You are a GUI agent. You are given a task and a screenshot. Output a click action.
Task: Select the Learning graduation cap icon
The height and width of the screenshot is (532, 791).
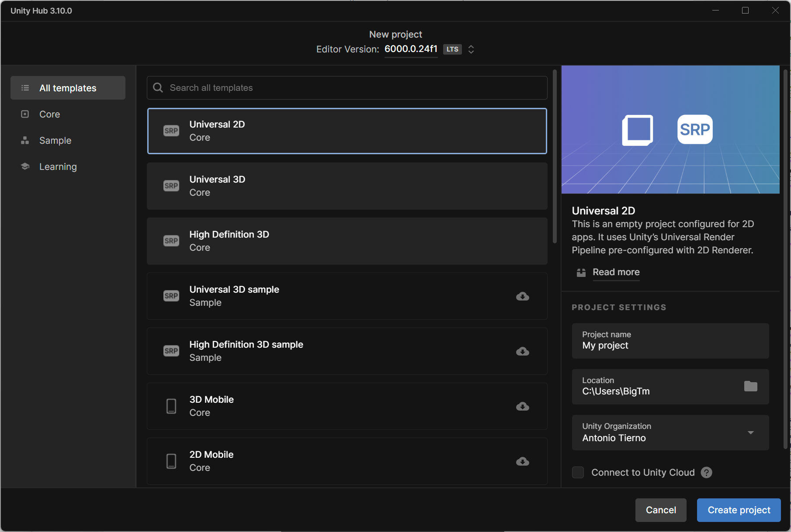tap(25, 166)
